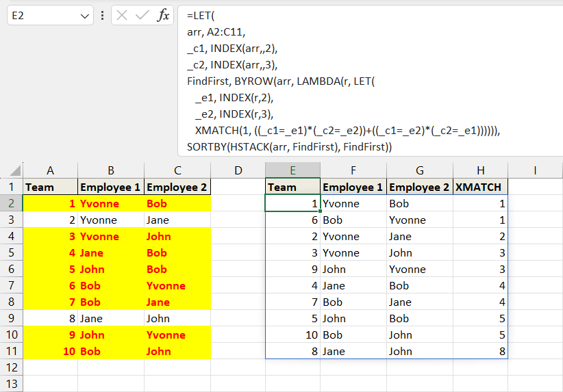This screenshot has width=563, height=392.
Task: Select row 12 header
Action: pyautogui.click(x=12, y=367)
